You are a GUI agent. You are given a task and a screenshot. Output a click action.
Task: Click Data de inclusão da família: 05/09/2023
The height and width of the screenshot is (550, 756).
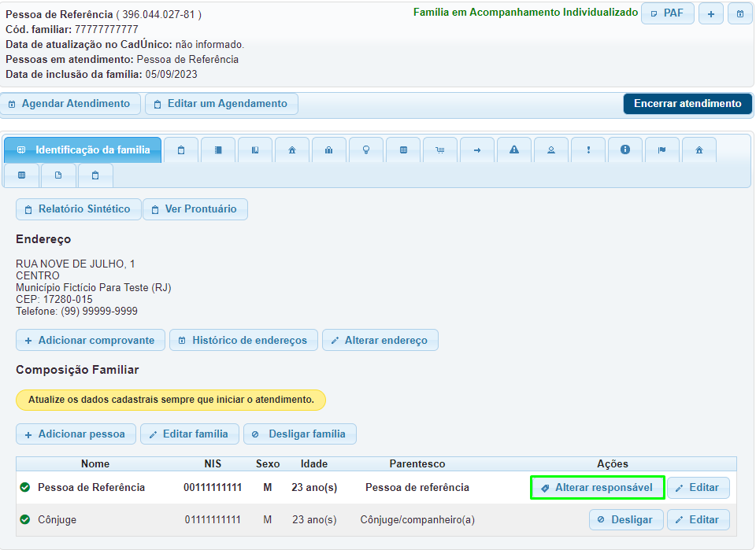point(102,74)
